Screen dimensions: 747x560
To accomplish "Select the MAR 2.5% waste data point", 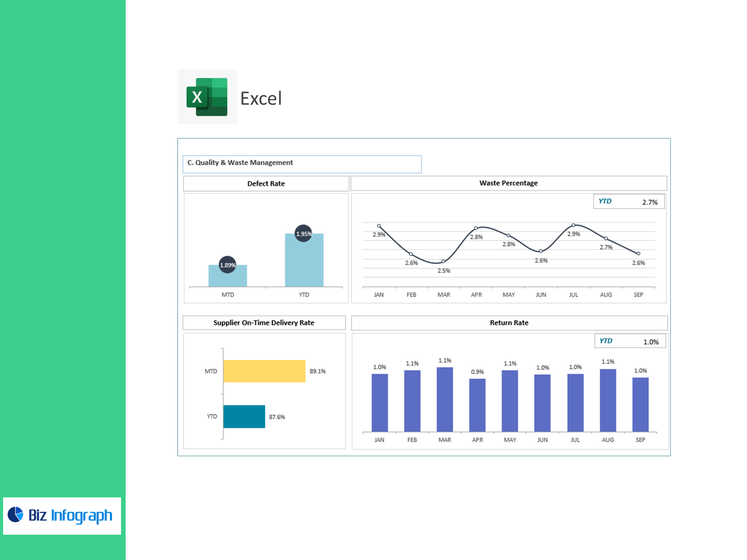I will (x=443, y=261).
